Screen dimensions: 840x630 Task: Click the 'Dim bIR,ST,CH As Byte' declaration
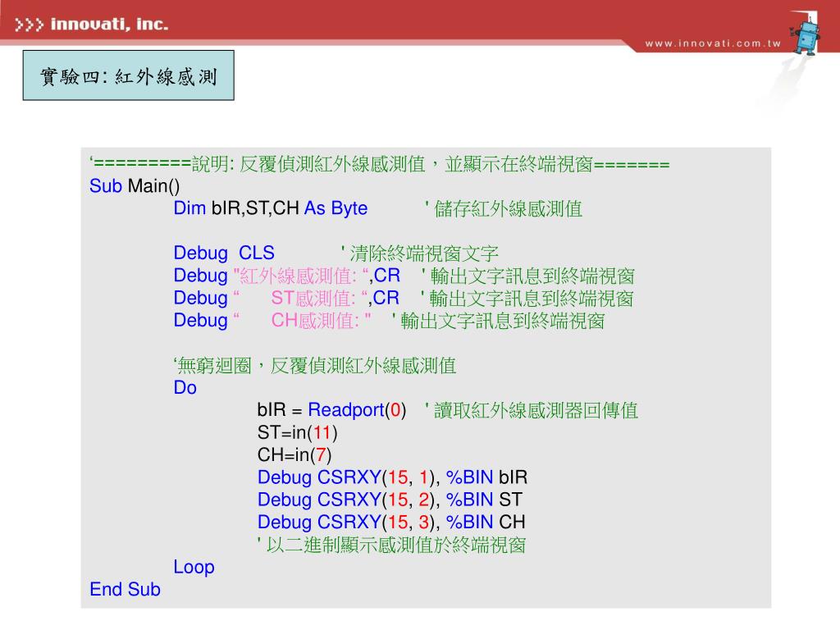click(x=271, y=208)
